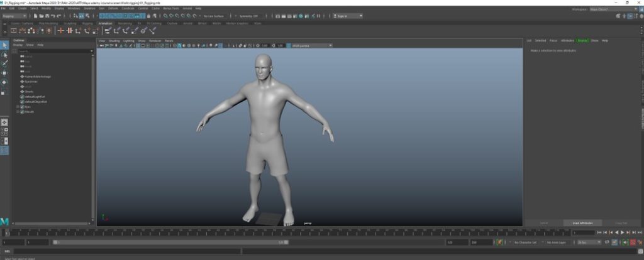Click the Outliner search field

tap(53, 50)
